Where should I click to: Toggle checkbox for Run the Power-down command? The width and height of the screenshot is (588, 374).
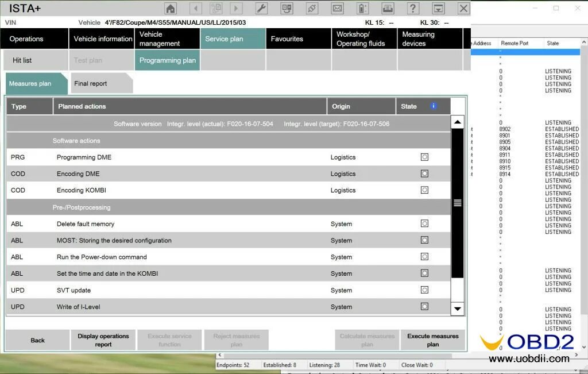(x=424, y=257)
